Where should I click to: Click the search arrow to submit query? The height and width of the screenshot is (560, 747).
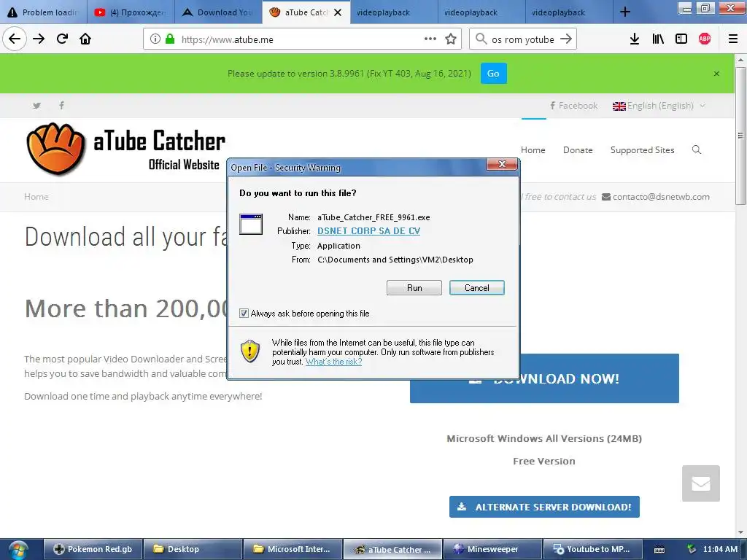[566, 39]
